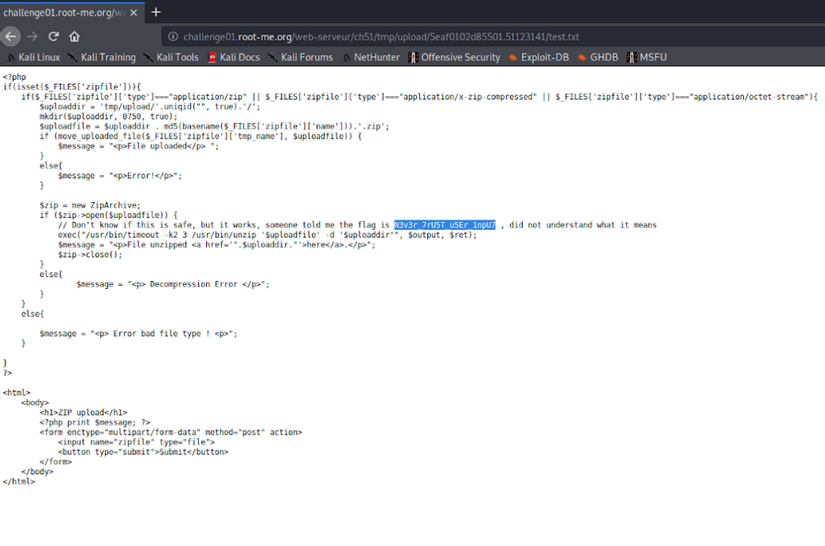Image resolution: width=825 pixels, height=546 pixels.
Task: Open the browser home page icon
Action: click(x=74, y=36)
